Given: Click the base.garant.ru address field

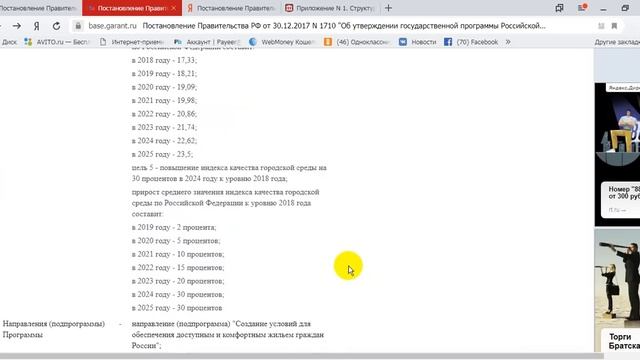Looking at the screenshot, I should pyautogui.click(x=112, y=26).
